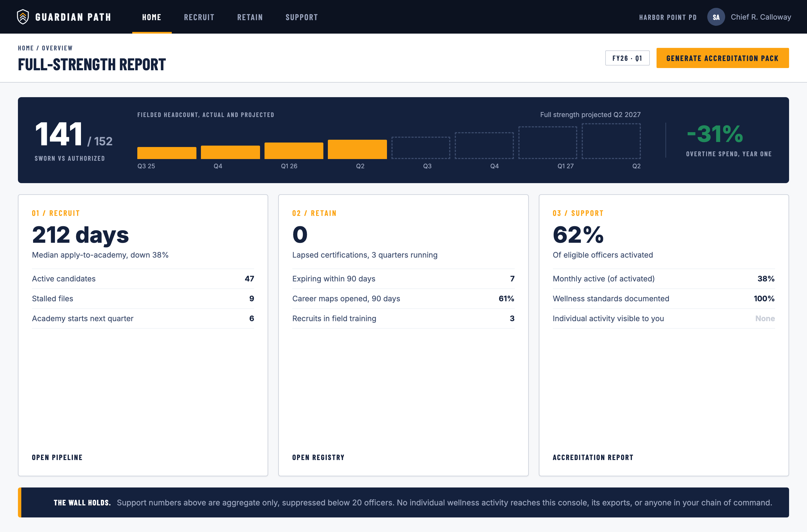Image resolution: width=807 pixels, height=532 pixels.
Task: Switch to the Recruit tab
Action: click(199, 17)
